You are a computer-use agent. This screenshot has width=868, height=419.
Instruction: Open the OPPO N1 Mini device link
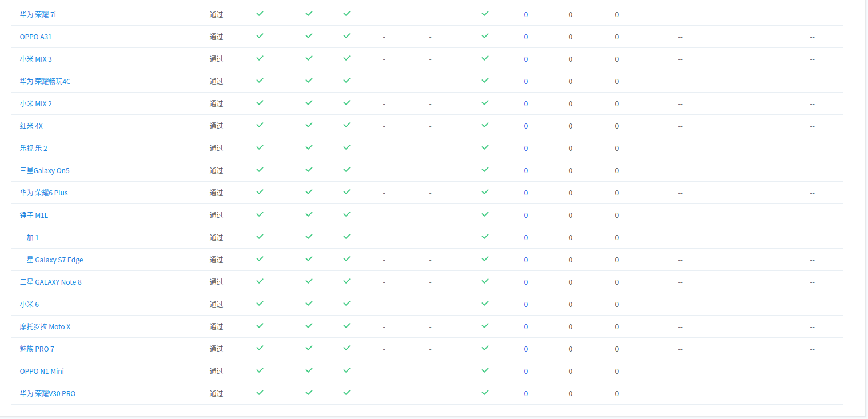point(42,371)
